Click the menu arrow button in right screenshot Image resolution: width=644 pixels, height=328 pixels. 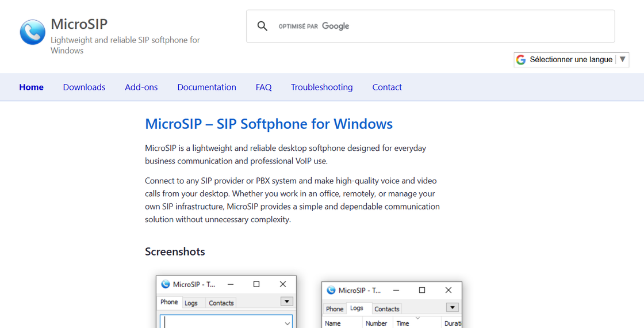[x=452, y=307]
